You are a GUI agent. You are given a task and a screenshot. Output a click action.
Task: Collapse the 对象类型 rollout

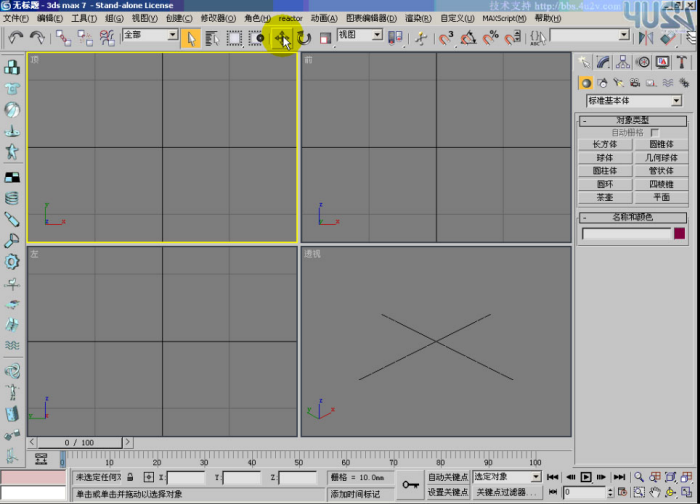[x=633, y=120]
